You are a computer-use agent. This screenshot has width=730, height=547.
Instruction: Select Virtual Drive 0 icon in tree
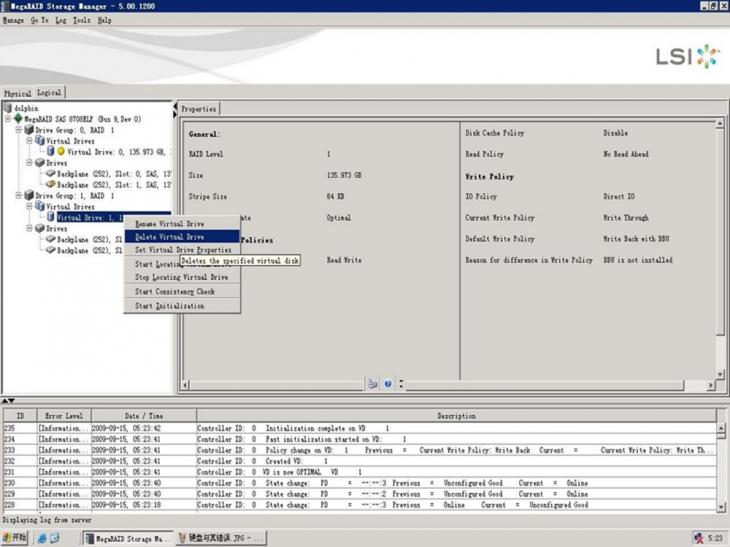pyautogui.click(x=49, y=151)
